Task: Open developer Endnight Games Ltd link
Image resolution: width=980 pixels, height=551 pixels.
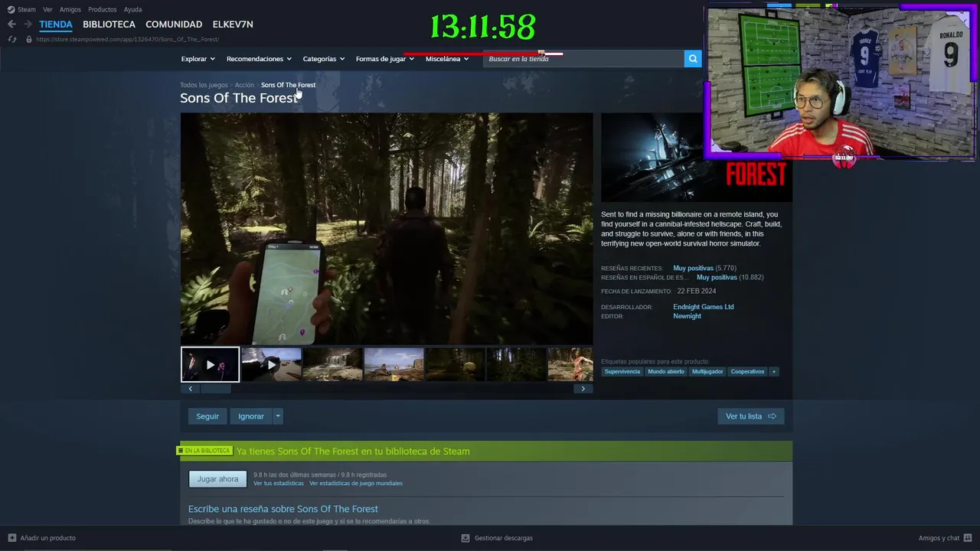Action: [x=704, y=307]
